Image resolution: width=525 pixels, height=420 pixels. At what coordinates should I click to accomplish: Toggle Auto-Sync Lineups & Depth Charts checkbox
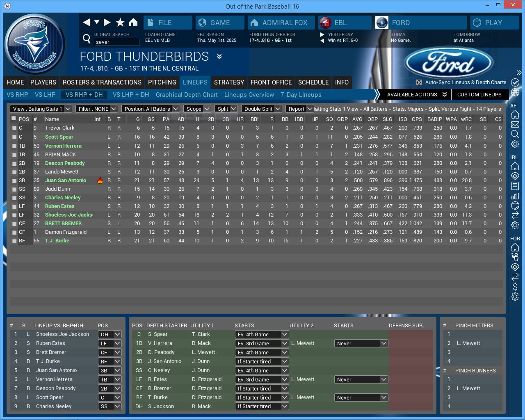[419, 82]
